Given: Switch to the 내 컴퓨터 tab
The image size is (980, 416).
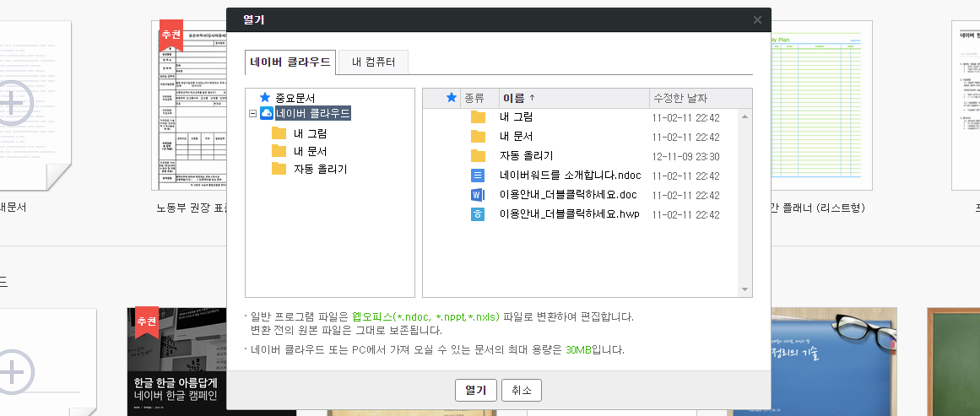Looking at the screenshot, I should click(373, 62).
